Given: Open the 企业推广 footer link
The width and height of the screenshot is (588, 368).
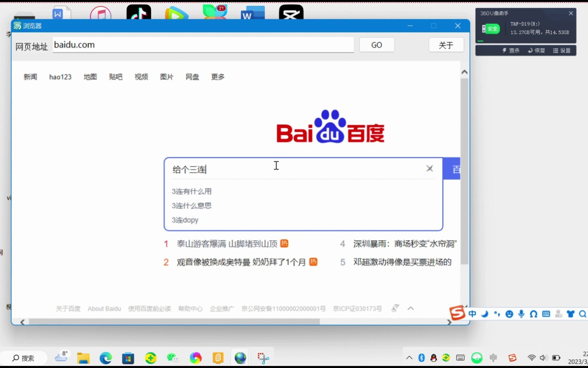Looking at the screenshot, I should [222, 309].
